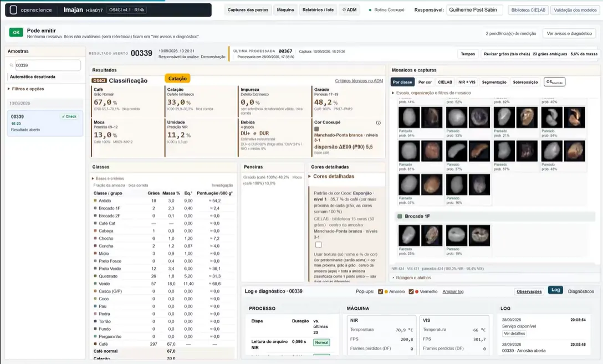603x364 pixels.
Task: Click the green OK status badge
Action: (x=16, y=33)
